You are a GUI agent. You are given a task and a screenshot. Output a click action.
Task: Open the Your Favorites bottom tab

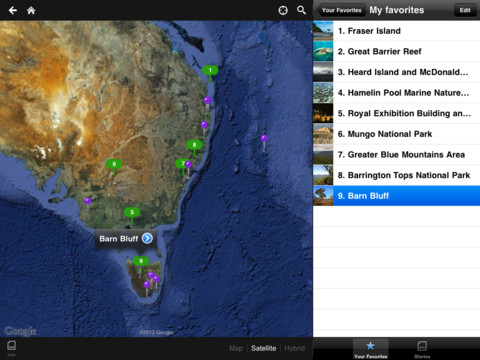click(371, 349)
